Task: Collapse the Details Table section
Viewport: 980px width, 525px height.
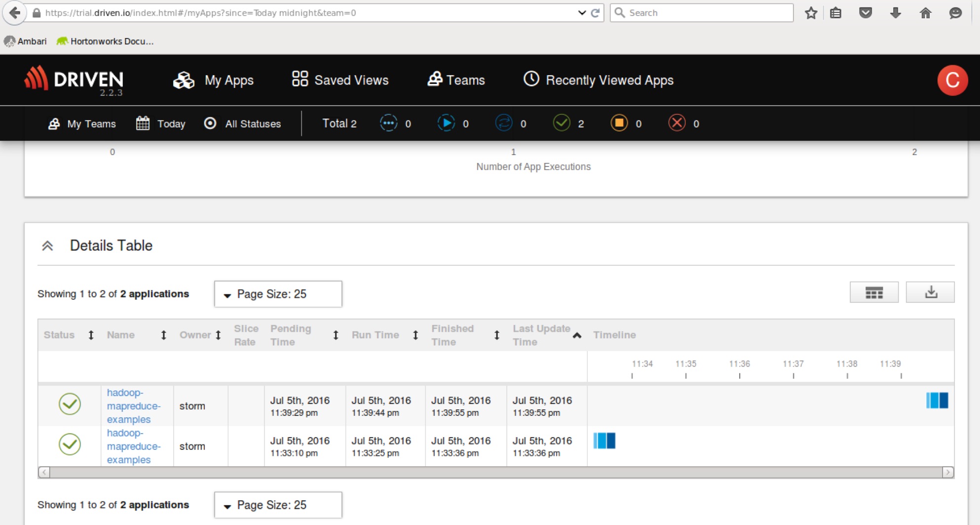Action: (48, 245)
